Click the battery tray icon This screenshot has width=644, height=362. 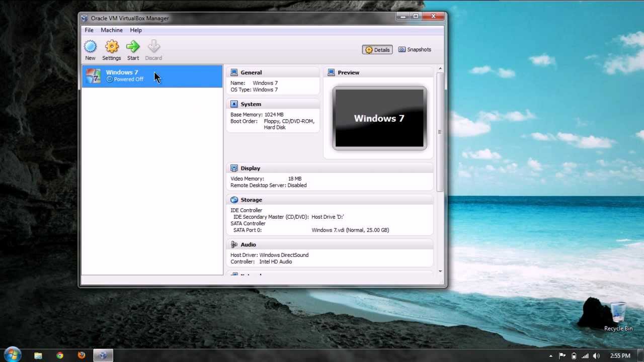(574, 356)
